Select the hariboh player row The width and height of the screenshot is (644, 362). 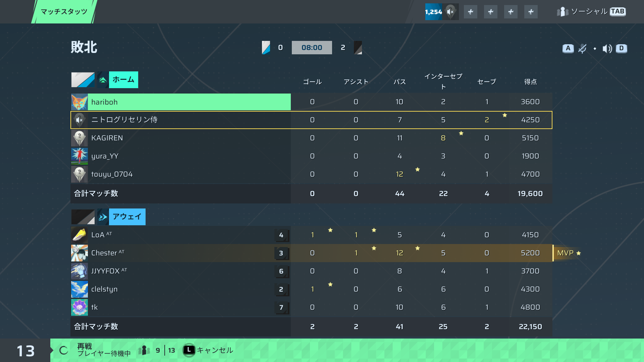[311, 102]
